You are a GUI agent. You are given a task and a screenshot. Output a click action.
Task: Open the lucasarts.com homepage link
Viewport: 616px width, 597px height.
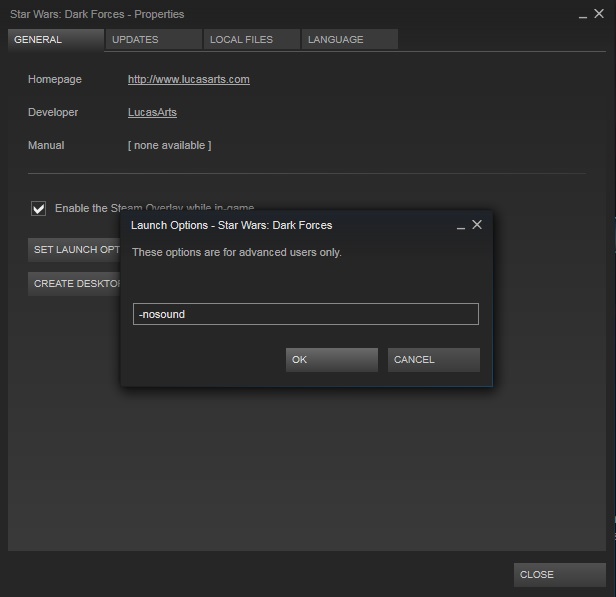(x=189, y=79)
